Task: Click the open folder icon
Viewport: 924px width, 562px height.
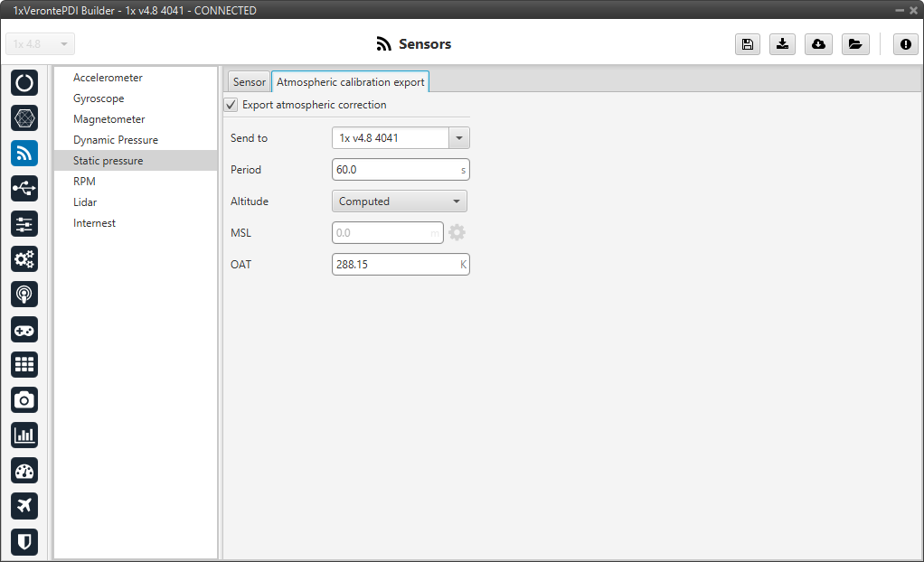Action: pyautogui.click(x=854, y=44)
